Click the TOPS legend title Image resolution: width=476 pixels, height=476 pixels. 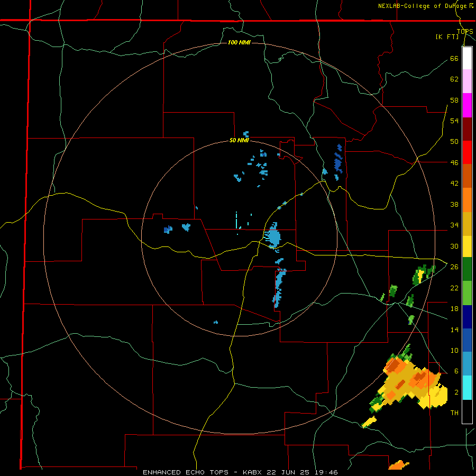[x=465, y=32]
